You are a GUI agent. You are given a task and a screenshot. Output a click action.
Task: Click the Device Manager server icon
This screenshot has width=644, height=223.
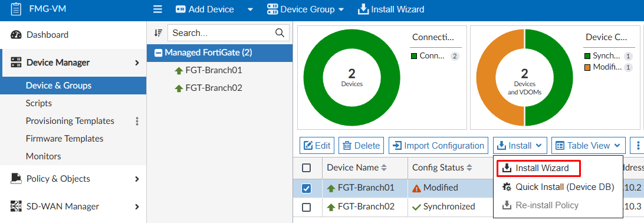16,63
